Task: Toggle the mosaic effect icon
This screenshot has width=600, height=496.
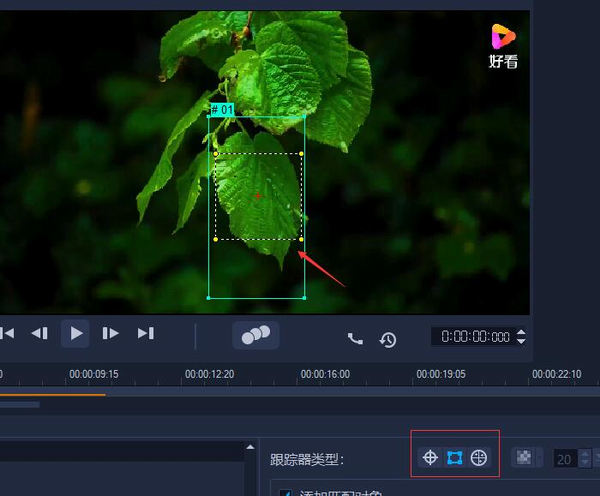Action: [x=523, y=457]
